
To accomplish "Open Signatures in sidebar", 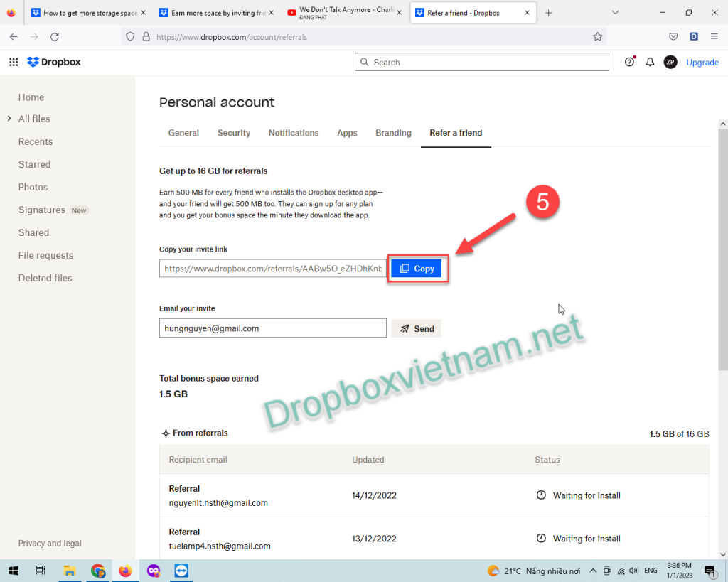I will tap(42, 210).
